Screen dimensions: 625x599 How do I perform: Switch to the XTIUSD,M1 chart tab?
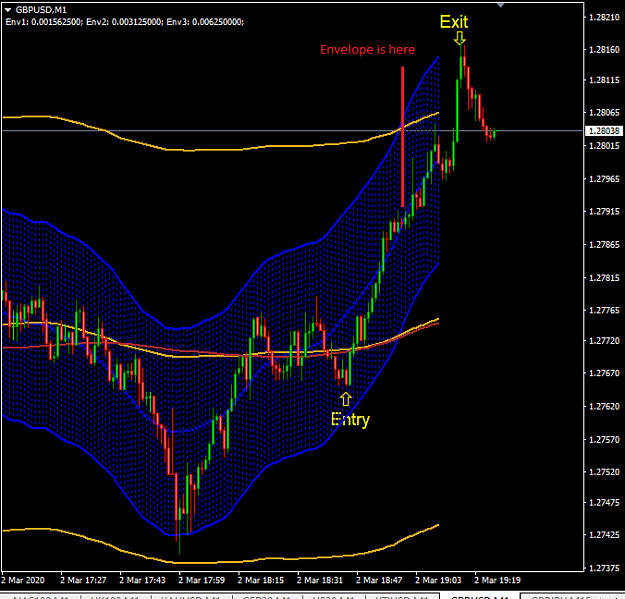(401, 596)
